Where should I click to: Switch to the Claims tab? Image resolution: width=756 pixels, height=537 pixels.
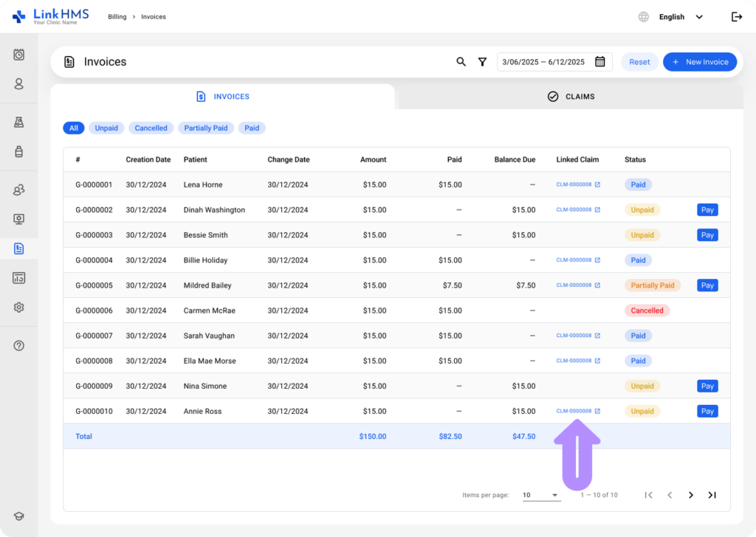tap(571, 97)
